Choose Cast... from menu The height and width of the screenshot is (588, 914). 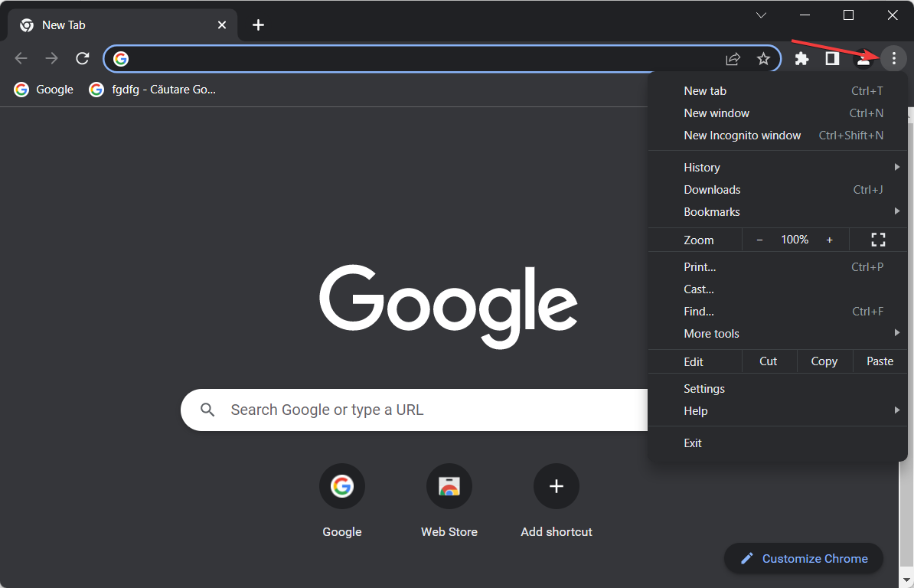778,289
